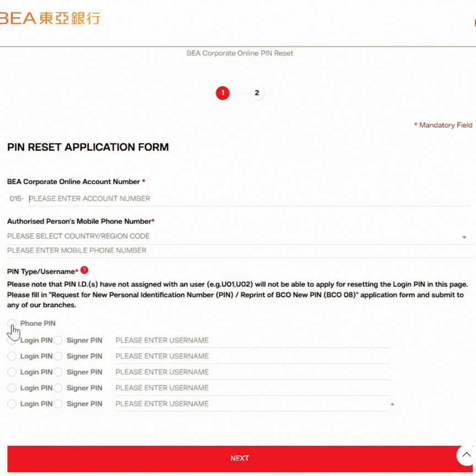Click the third username input field
Image resolution: width=476 pixels, height=476 pixels.
pos(252,372)
